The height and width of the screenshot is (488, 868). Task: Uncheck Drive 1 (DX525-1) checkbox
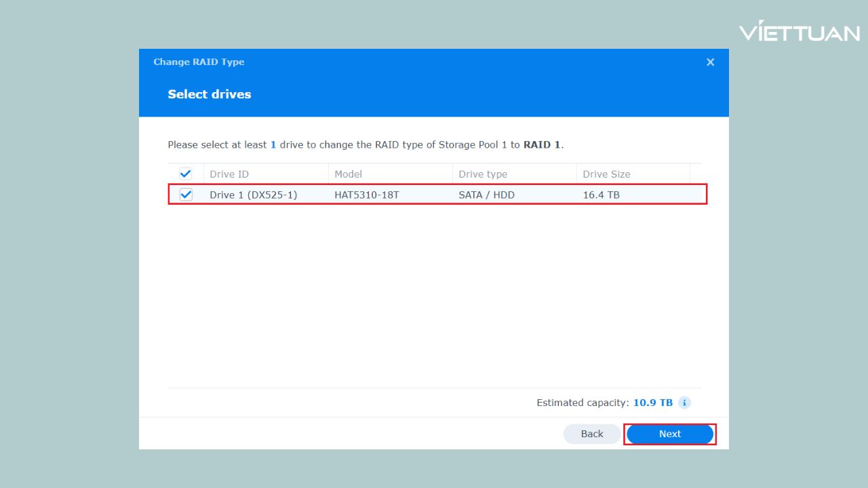coord(185,195)
